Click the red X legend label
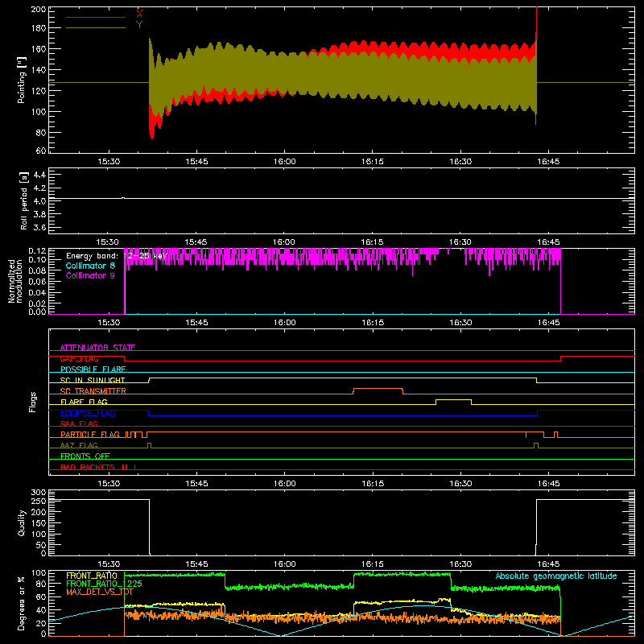 pyautogui.click(x=139, y=14)
